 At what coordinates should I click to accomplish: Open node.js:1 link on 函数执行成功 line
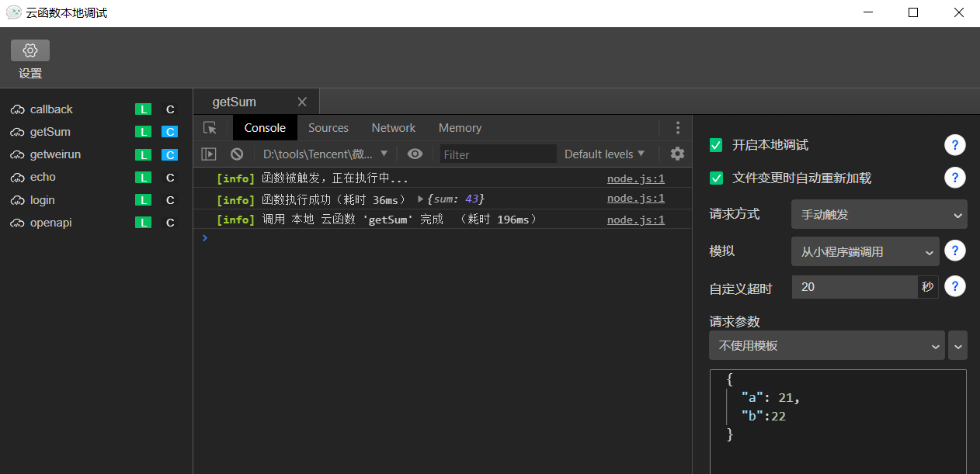coord(636,199)
